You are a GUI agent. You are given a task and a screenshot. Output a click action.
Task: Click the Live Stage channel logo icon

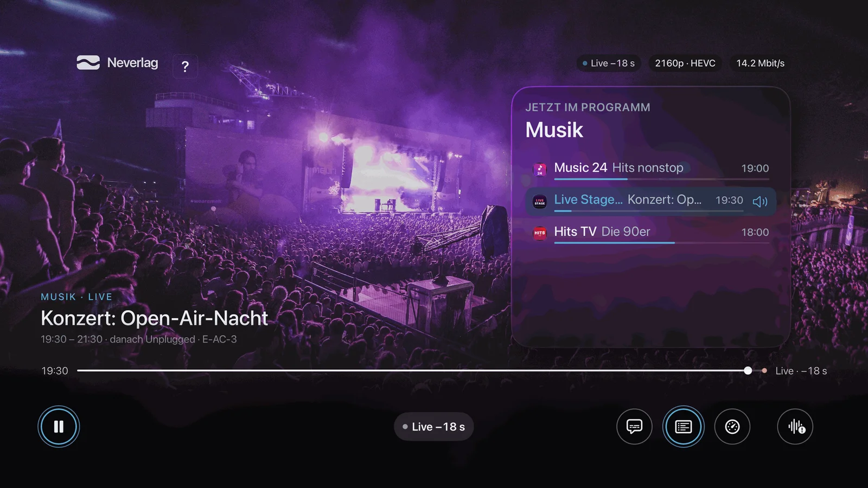pos(539,201)
